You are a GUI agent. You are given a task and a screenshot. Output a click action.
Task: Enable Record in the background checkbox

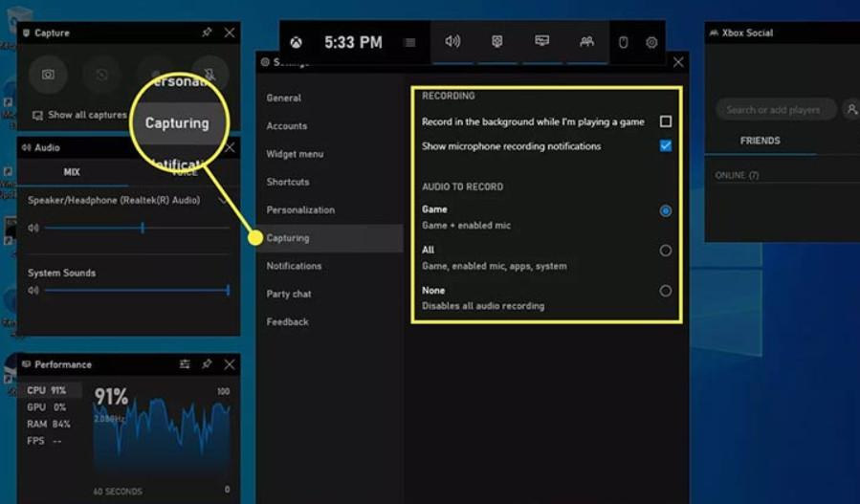point(666,121)
